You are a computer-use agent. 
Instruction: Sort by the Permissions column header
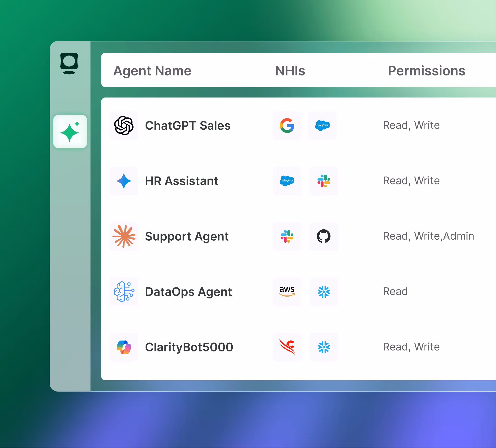[x=427, y=71]
